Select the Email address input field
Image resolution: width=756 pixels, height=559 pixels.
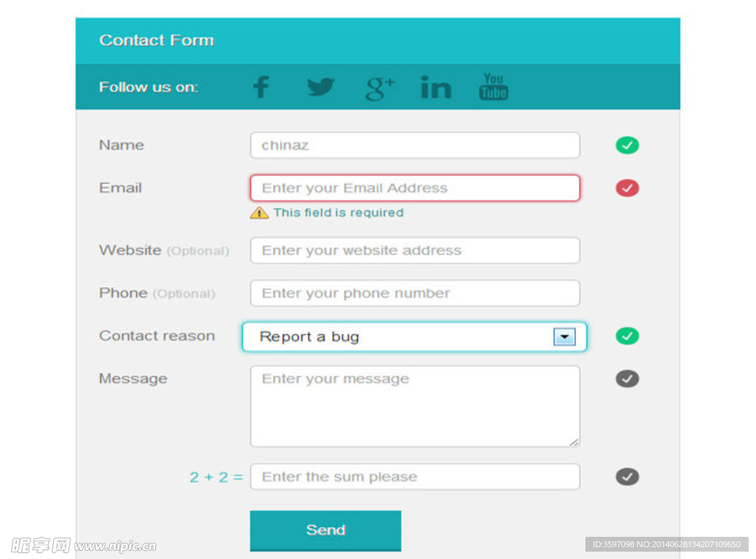click(x=415, y=188)
